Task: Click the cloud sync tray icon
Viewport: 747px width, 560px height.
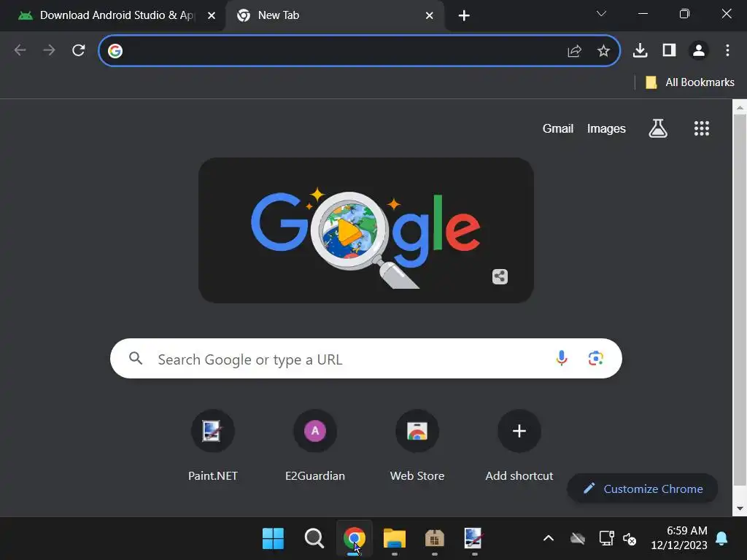Action: tap(578, 539)
